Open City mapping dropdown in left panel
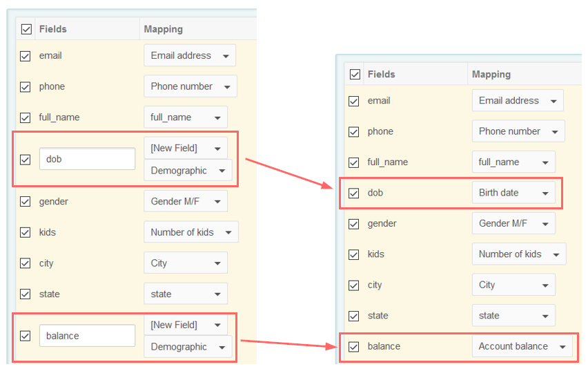This screenshot has height=369, width=588. click(186, 263)
